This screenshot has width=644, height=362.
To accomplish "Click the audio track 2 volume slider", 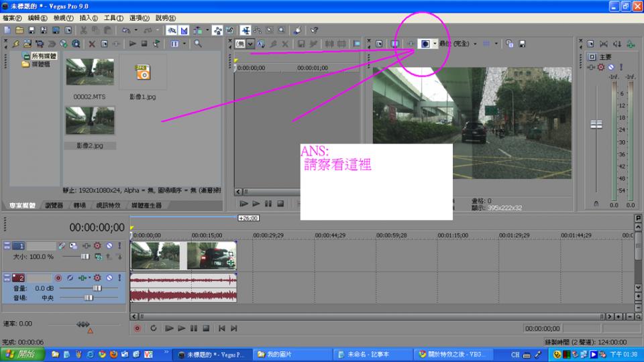I will click(x=97, y=288).
